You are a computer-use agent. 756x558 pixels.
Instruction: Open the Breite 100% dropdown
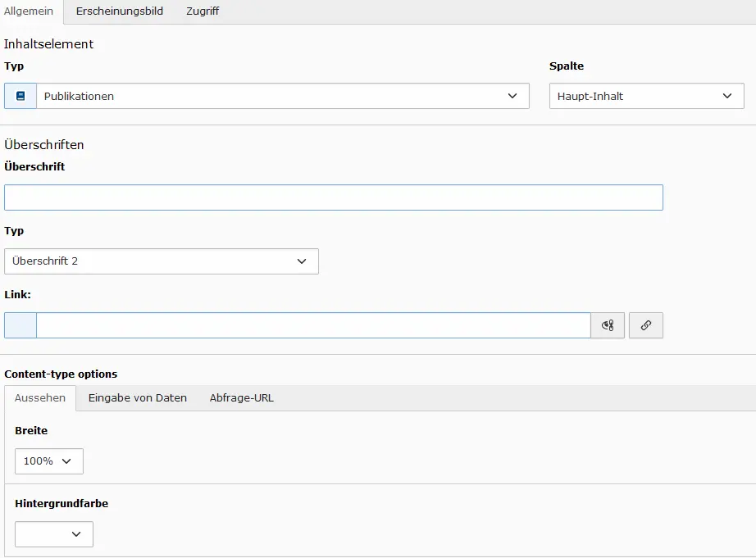point(49,461)
